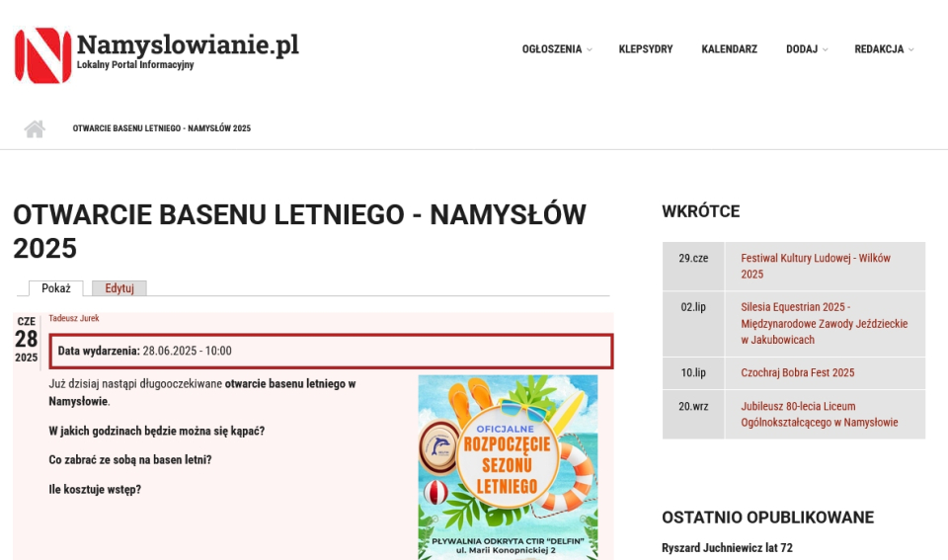Open Festiwal Kultury Ludowej - Wilków 2025 link
Viewport: 948px width, 560px height.
816,266
